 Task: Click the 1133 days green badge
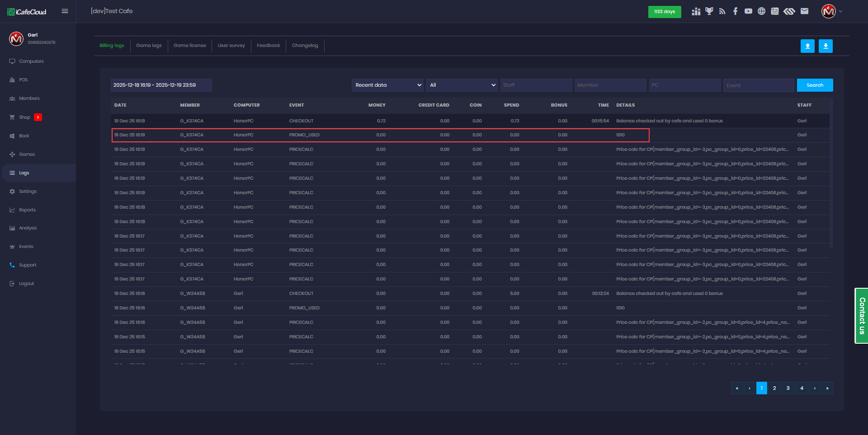(664, 12)
